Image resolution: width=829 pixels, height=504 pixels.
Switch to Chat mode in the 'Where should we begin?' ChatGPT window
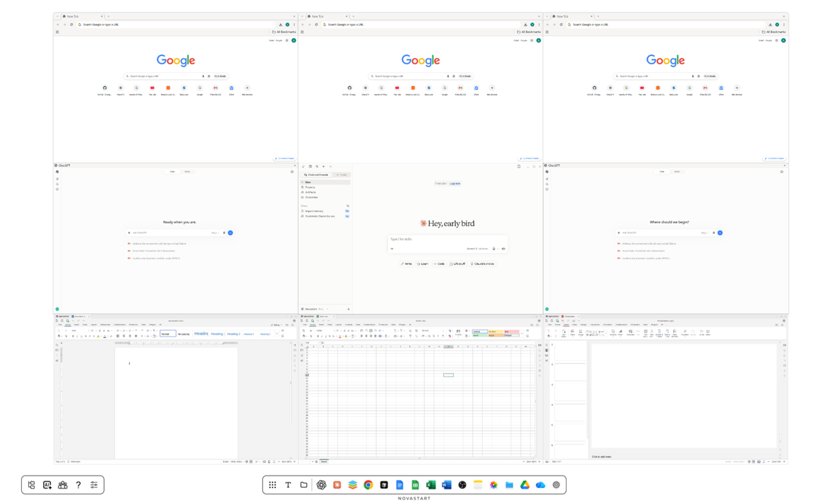coord(662,171)
